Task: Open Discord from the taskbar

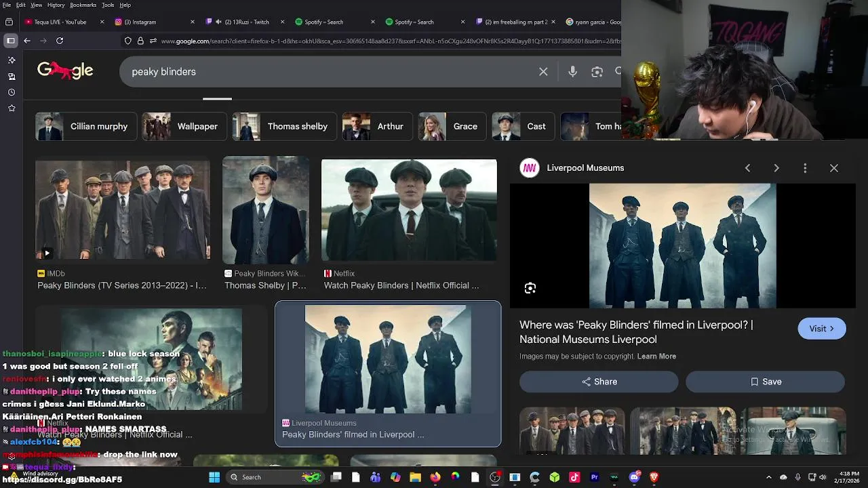Action: pyautogui.click(x=634, y=477)
